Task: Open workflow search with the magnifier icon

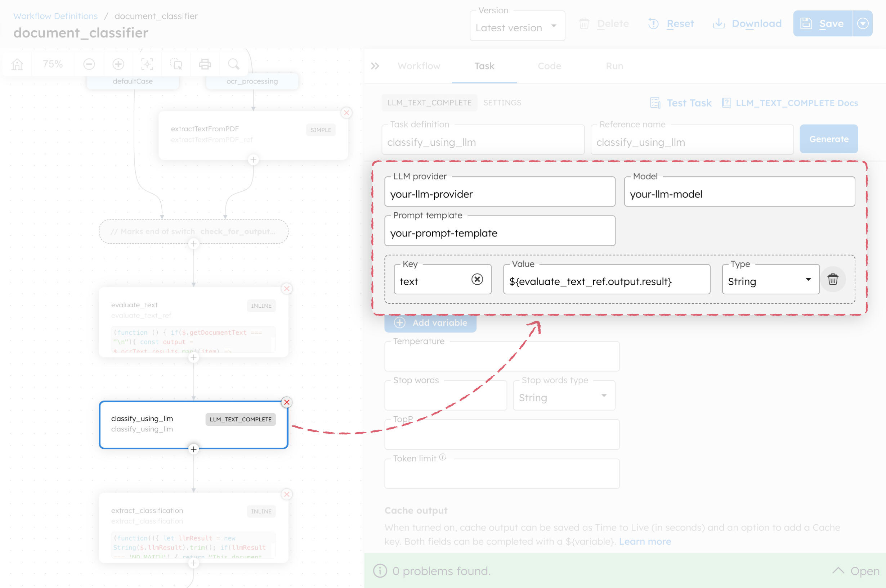Action: [233, 64]
